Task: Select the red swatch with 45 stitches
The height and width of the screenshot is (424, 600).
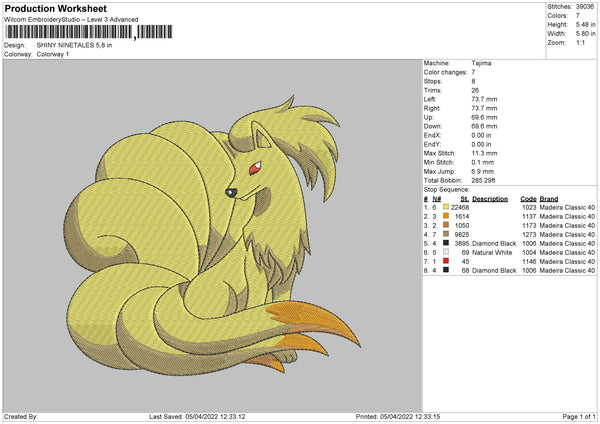Action: [x=445, y=260]
